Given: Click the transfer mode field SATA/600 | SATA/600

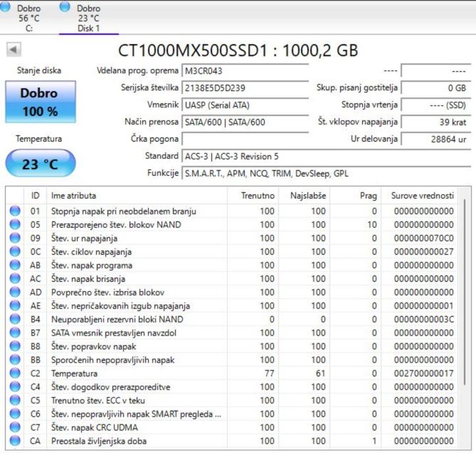Looking at the screenshot, I should (245, 122).
